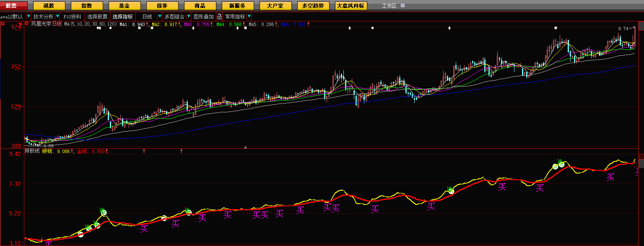Viewport: 644px width, 246px height.
Task: Click the circled signal icon at the indicator peak
Action: pyautogui.click(x=561, y=164)
